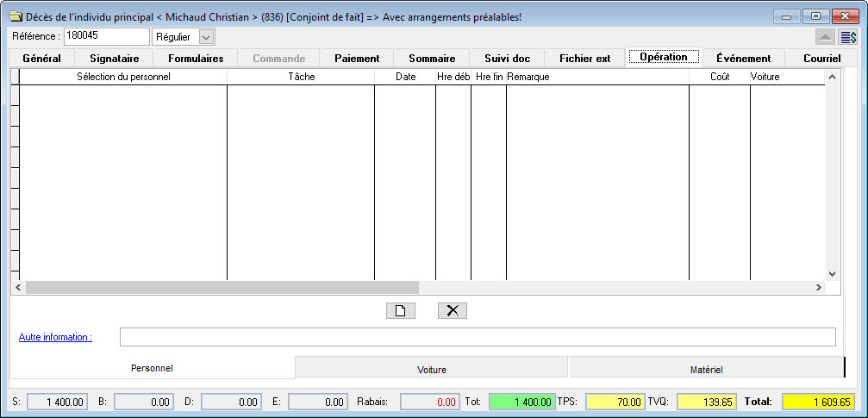868x418 pixels.
Task: Open the Signataire tab
Action: 115,59
